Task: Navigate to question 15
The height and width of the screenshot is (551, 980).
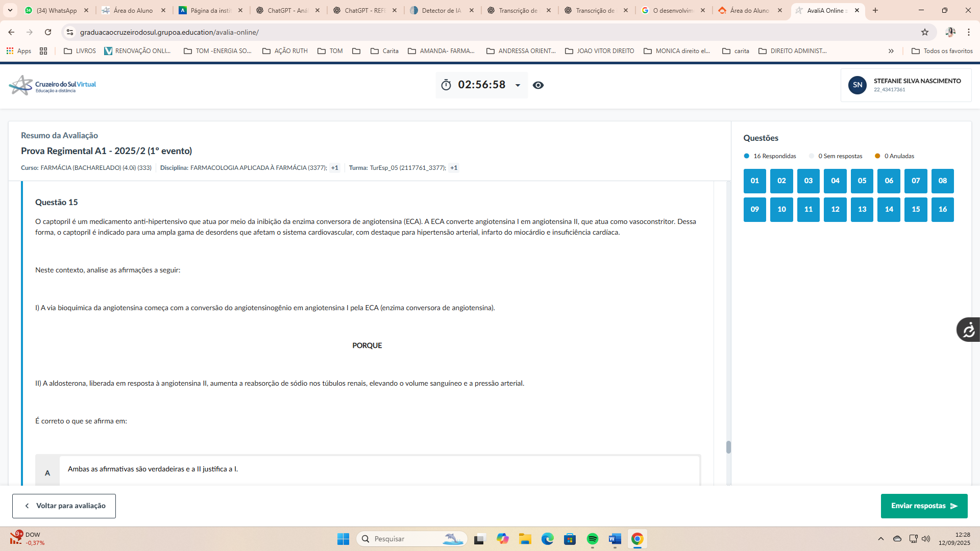Action: [x=916, y=210]
